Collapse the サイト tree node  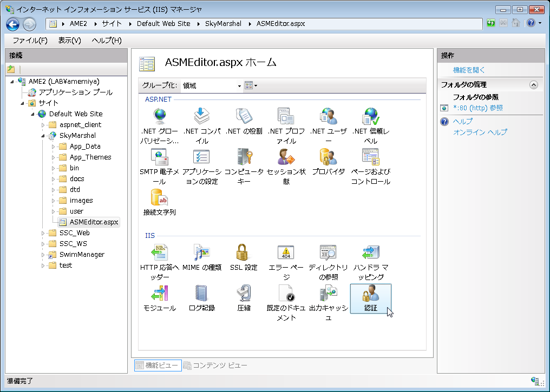22,103
